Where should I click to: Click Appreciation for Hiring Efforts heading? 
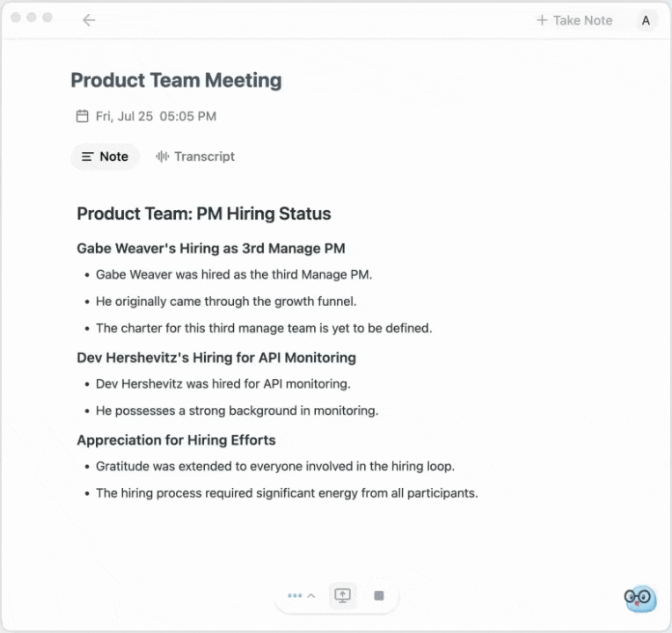[176, 440]
